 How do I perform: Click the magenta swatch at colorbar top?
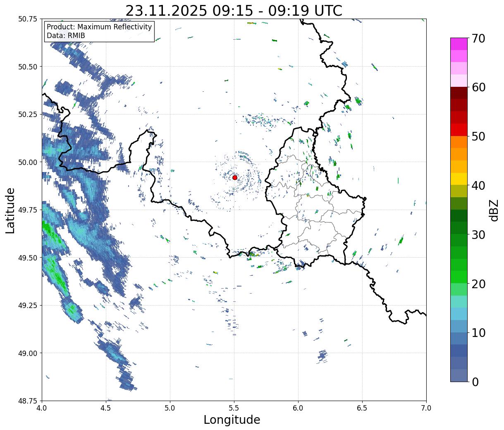click(459, 44)
